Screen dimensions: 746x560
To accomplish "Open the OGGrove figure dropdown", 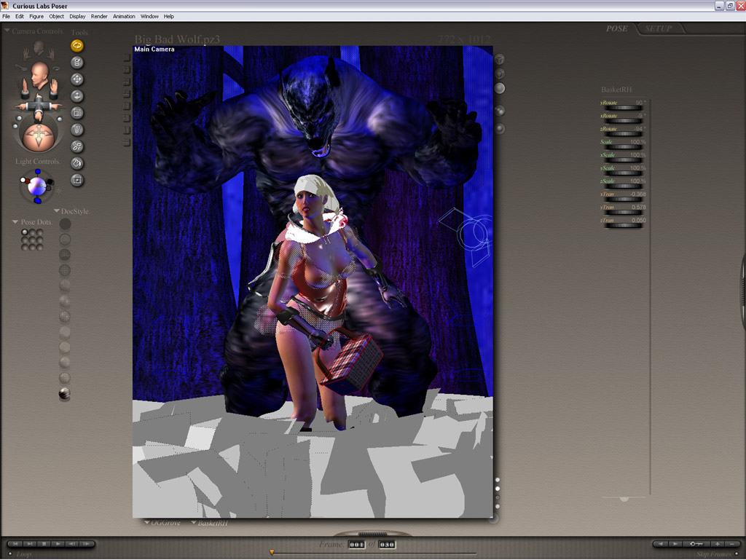I will pos(162,522).
